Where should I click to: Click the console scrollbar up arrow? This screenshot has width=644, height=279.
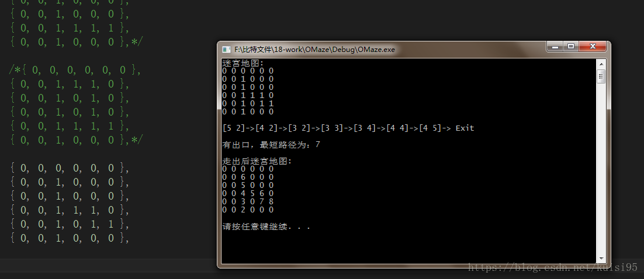point(601,64)
